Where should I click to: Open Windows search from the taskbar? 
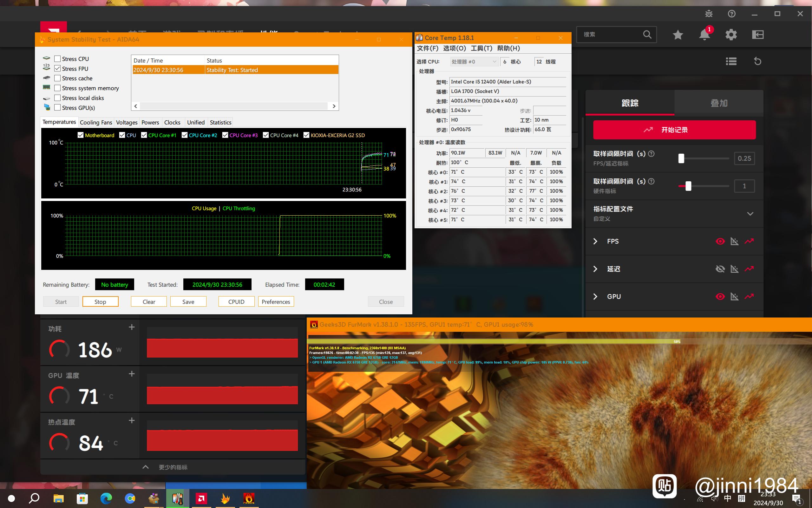(34, 498)
